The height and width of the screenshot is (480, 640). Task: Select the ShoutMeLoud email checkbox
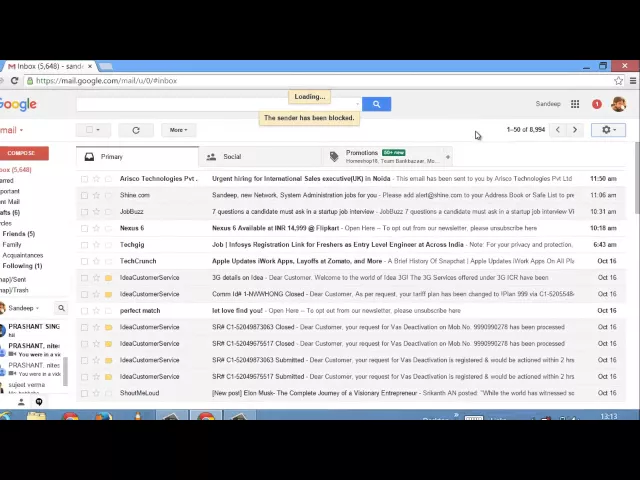pos(84,393)
